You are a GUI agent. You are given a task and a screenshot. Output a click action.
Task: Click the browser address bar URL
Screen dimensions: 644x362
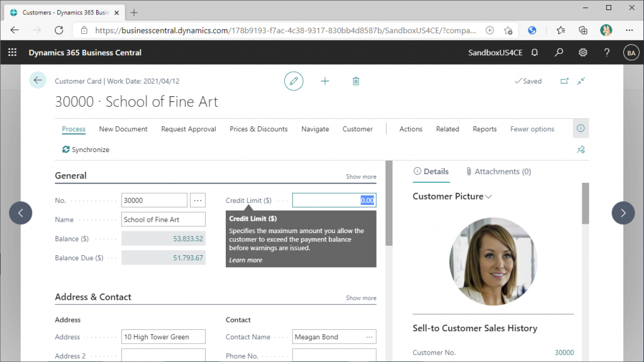(286, 30)
